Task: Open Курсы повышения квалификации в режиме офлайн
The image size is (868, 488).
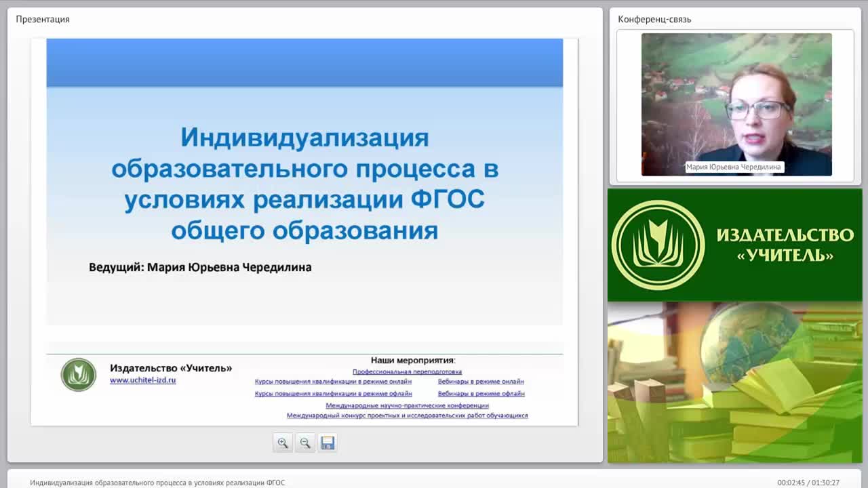Action: pyautogui.click(x=334, y=393)
